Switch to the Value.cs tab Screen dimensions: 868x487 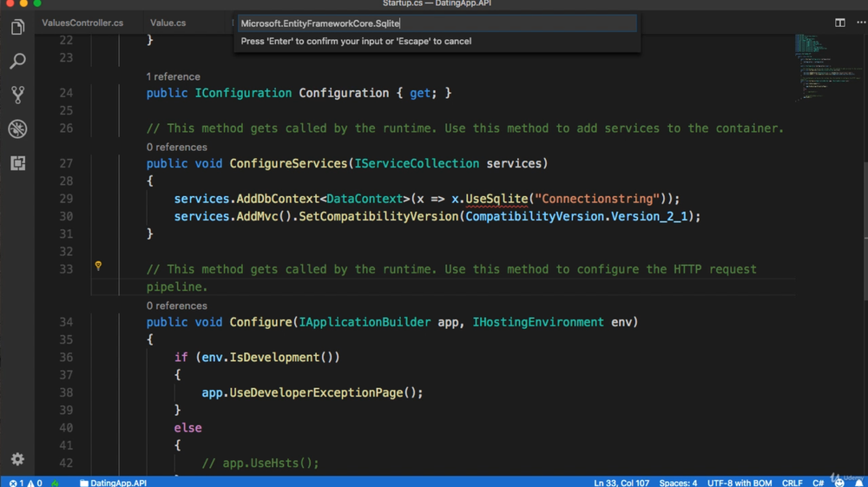pos(168,23)
